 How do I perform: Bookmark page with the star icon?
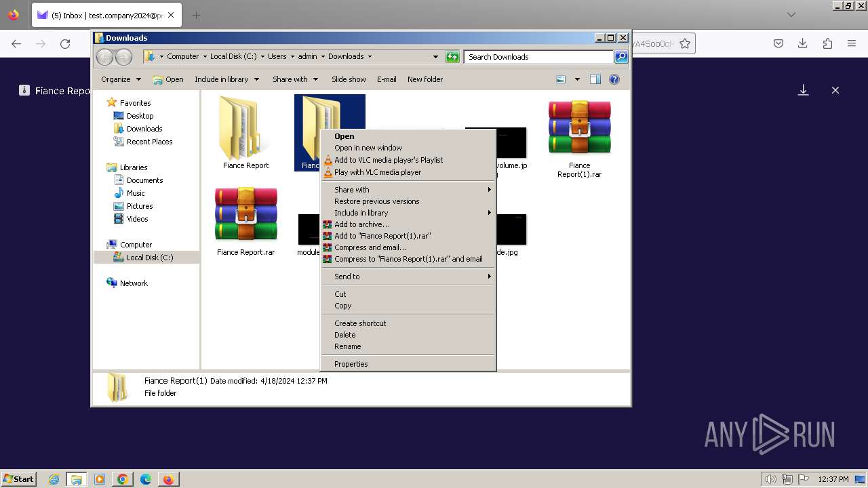(685, 43)
